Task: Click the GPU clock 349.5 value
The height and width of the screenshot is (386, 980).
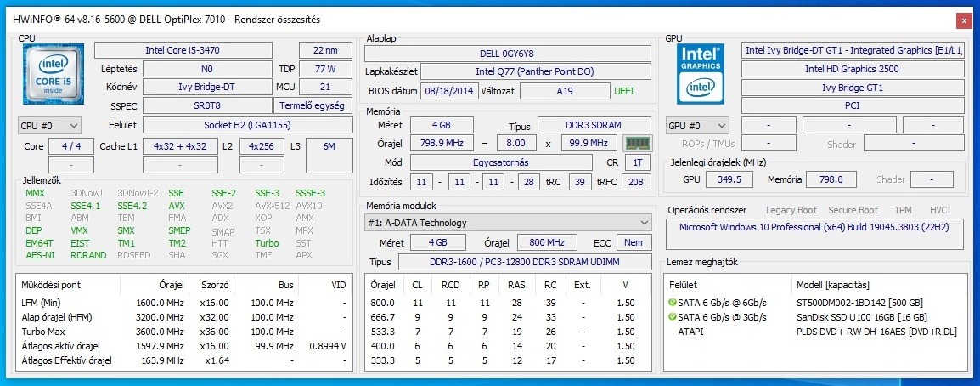Action: [x=730, y=179]
